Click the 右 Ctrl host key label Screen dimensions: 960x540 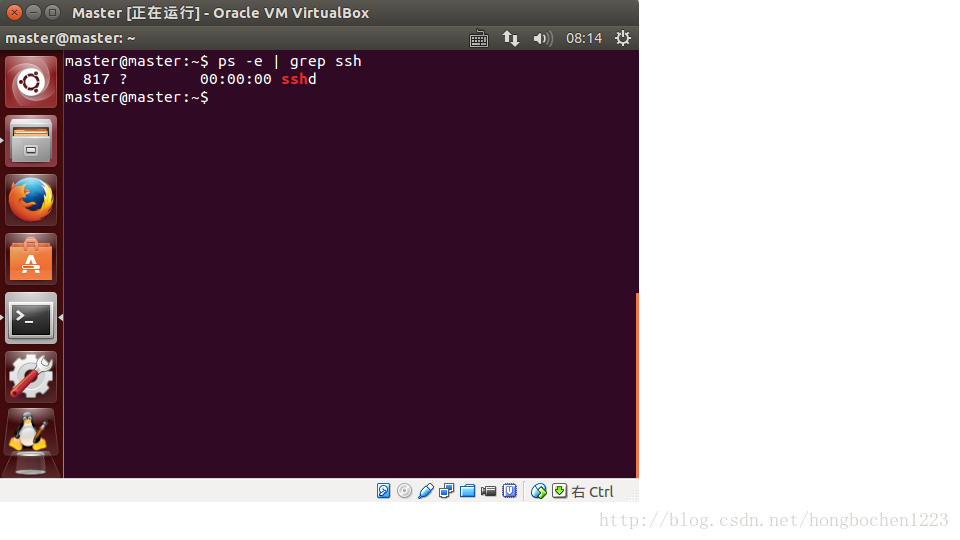point(592,492)
